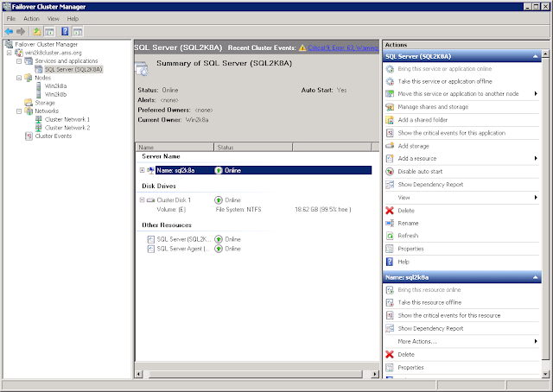The width and height of the screenshot is (553, 392).
Task: Collapse the Nodes tree branch
Action: (19, 78)
